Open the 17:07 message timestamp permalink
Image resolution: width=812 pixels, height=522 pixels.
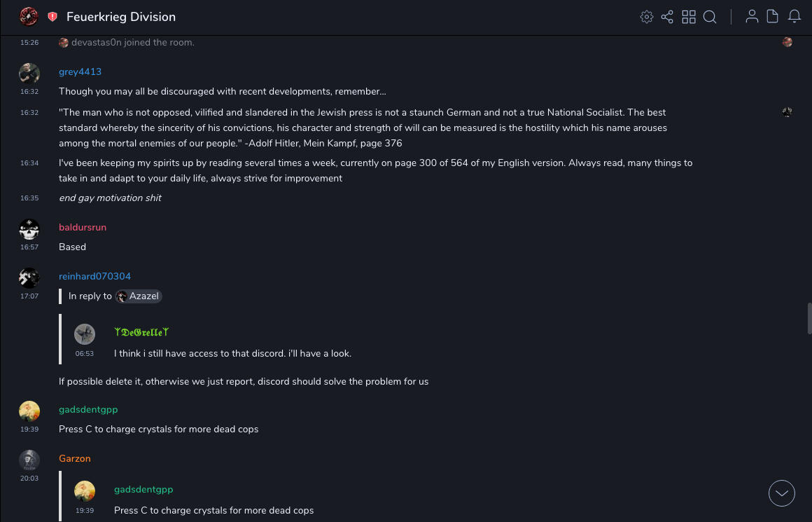coord(29,296)
